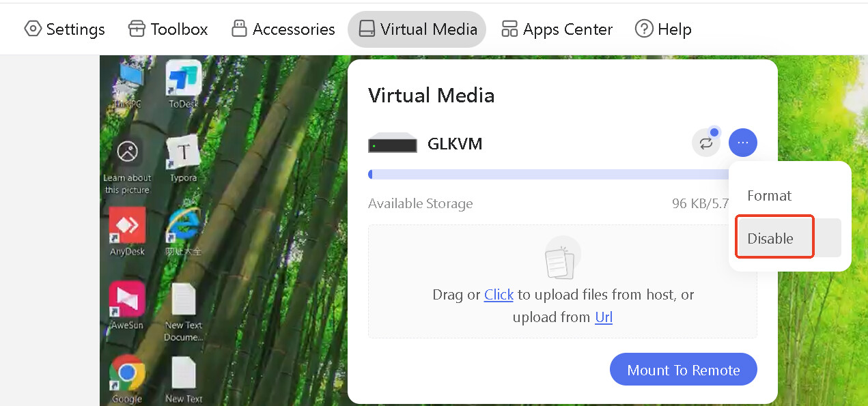Screen dimensions: 868x406
Task: Open the Toolbox menu
Action: [168, 29]
